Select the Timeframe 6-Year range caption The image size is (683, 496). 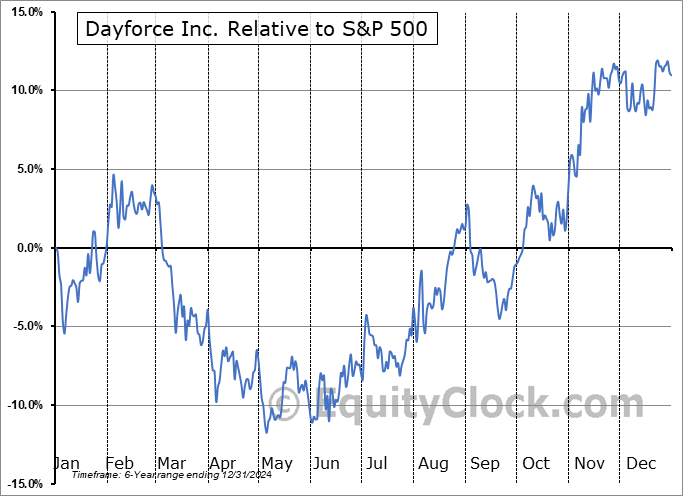point(162,476)
